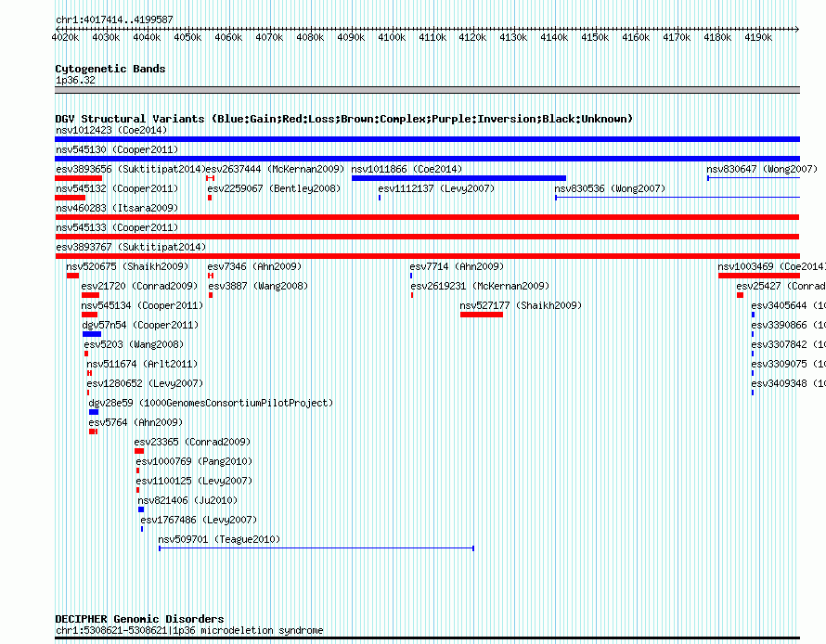This screenshot has height=644, width=826.
Task: Click the chr1:4017414..4199587 region label
Action: click(114, 19)
